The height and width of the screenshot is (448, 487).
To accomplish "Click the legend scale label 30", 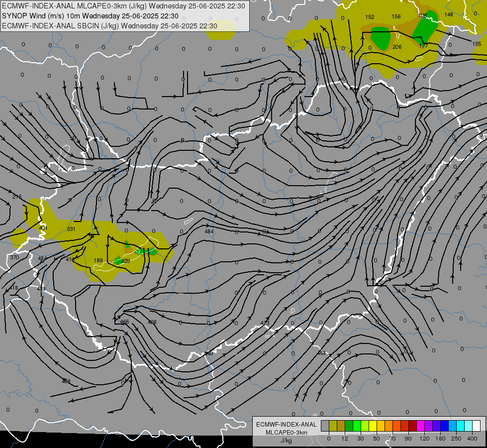I will pyautogui.click(x=361, y=439).
